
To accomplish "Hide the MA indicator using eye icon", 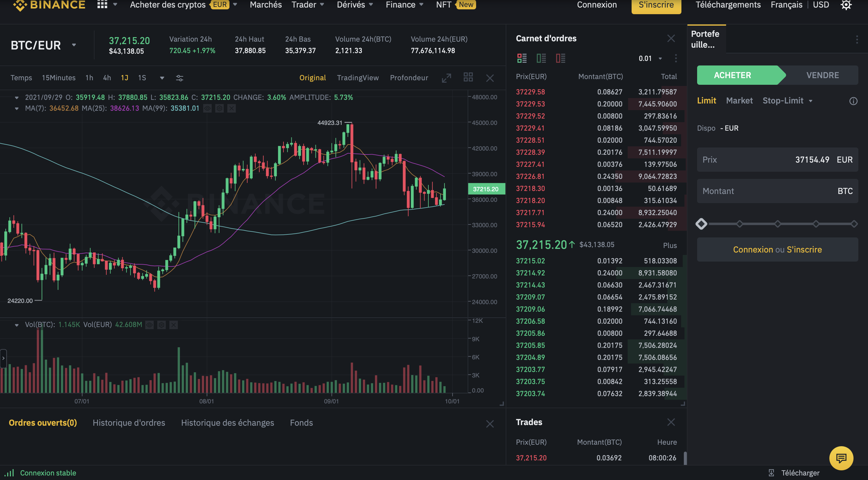I will (207, 108).
